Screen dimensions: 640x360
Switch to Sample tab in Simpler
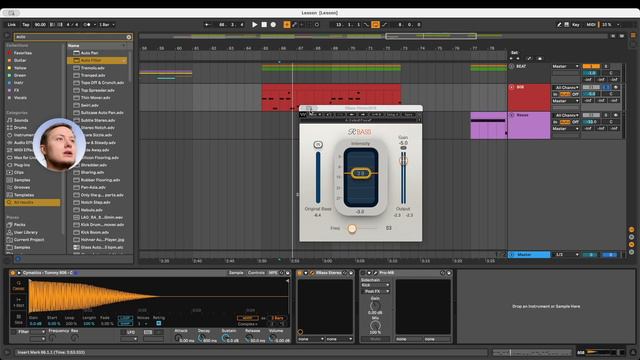click(x=236, y=273)
